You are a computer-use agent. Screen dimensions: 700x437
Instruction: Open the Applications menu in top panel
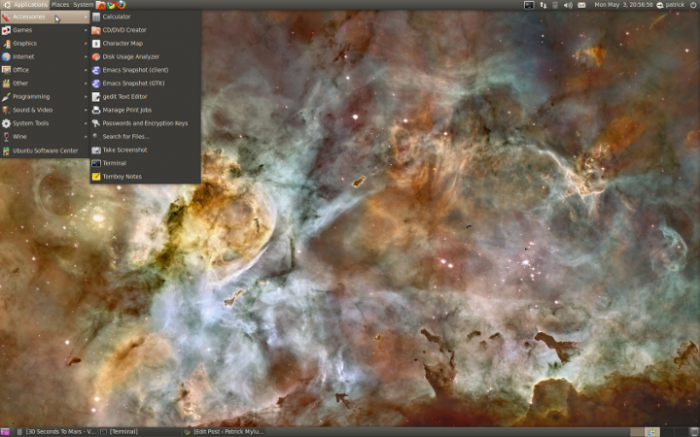[25, 5]
